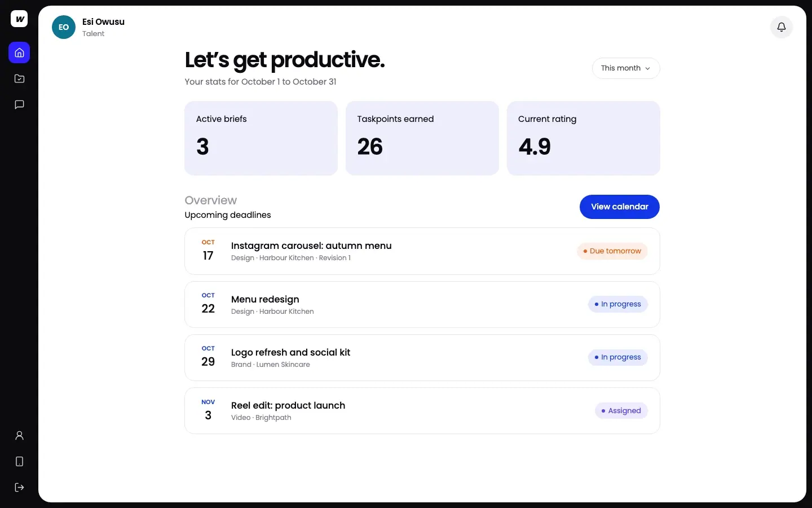Click 'Design · Harbour Kitchen · Revision 1' subtitle
The width and height of the screenshot is (812, 508).
(291, 258)
